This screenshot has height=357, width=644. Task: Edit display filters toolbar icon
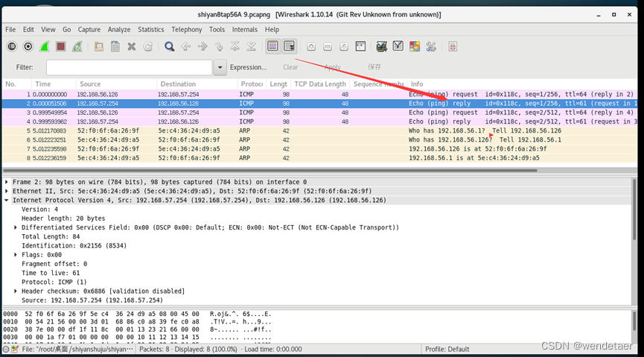pyautogui.click(x=398, y=46)
